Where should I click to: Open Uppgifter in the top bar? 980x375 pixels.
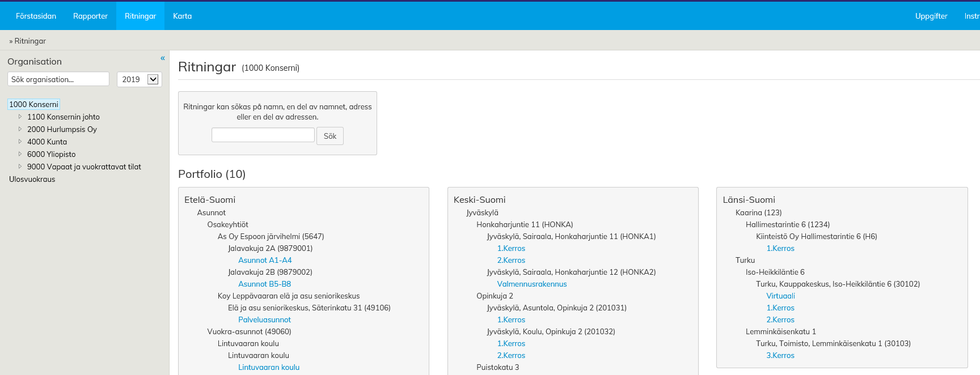pos(931,16)
